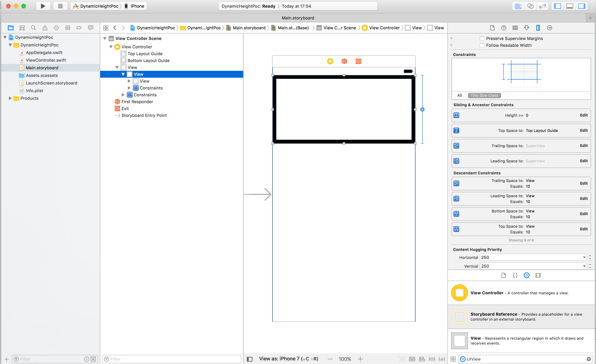Open the Identity inspector
The width and height of the screenshot is (596, 364).
coord(515,28)
